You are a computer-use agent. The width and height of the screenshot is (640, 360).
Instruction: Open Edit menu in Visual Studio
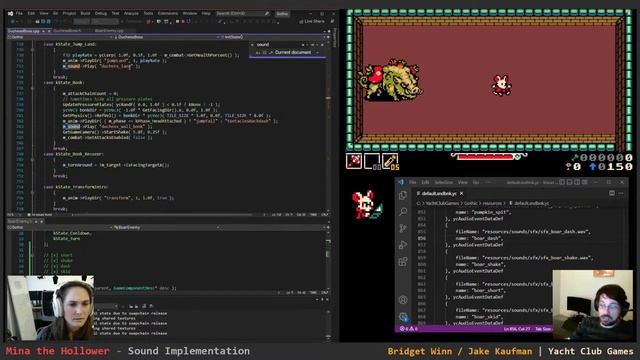click(x=31, y=13)
